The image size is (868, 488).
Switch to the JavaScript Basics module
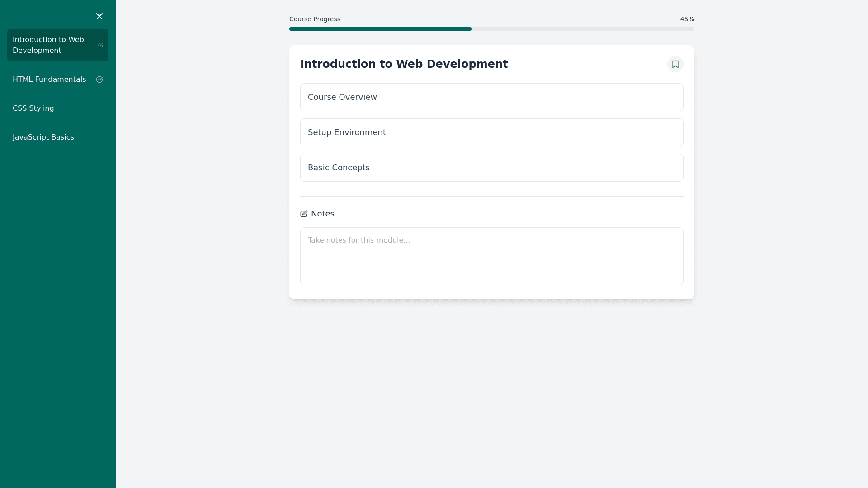pyautogui.click(x=43, y=137)
